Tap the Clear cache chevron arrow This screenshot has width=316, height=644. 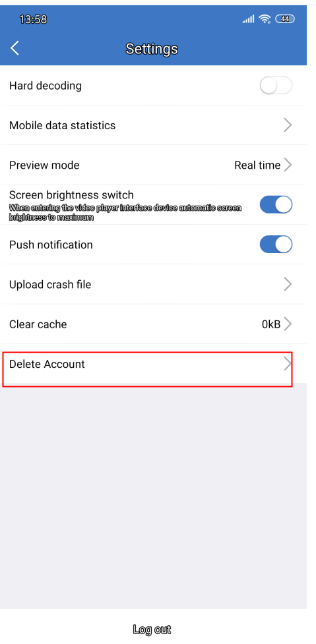point(288,324)
